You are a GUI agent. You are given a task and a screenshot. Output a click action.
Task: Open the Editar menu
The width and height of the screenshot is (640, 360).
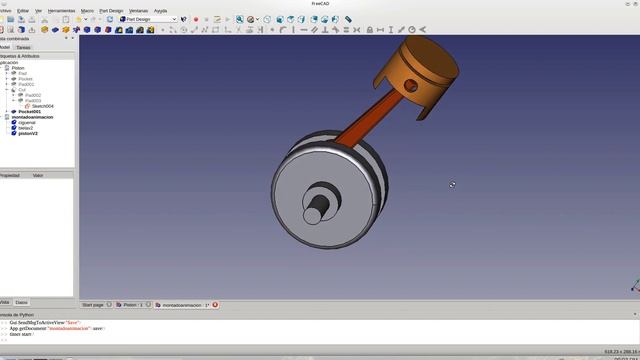point(23,11)
